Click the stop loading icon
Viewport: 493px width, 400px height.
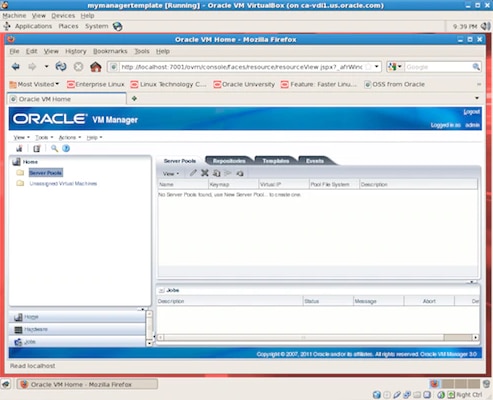tap(78, 67)
